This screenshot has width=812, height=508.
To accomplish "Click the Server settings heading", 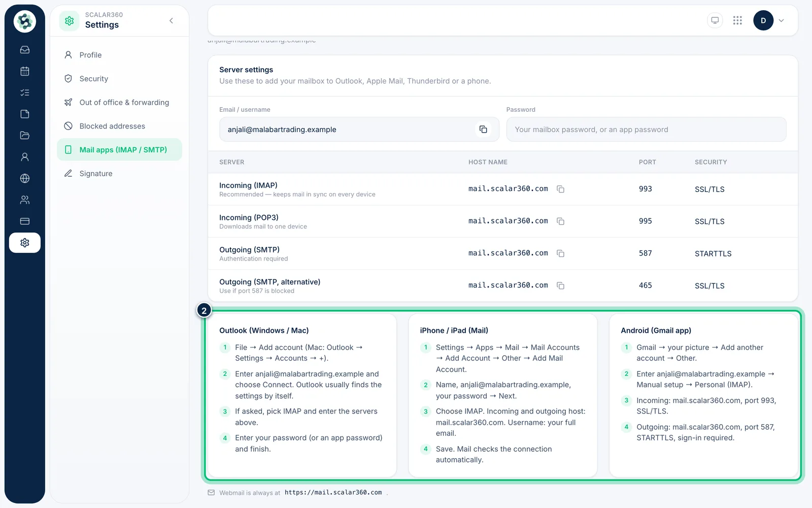I will pos(246,70).
